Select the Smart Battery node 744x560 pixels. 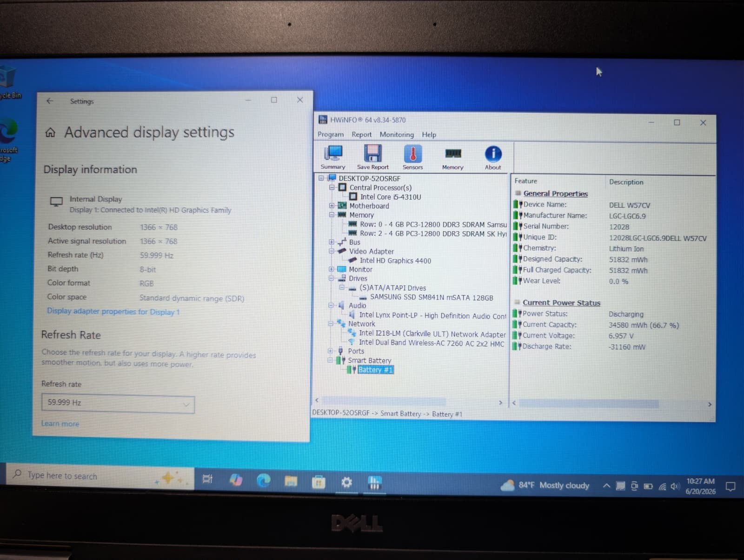click(x=369, y=360)
